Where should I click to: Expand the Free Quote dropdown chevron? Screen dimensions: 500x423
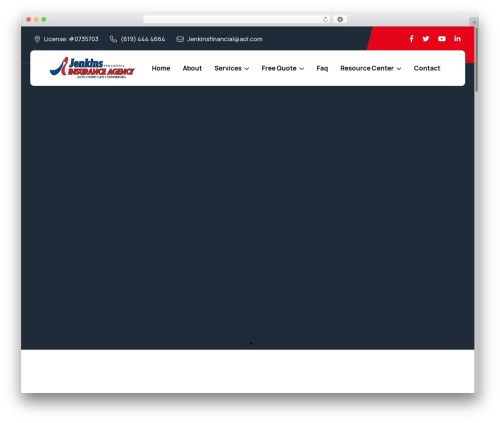302,69
